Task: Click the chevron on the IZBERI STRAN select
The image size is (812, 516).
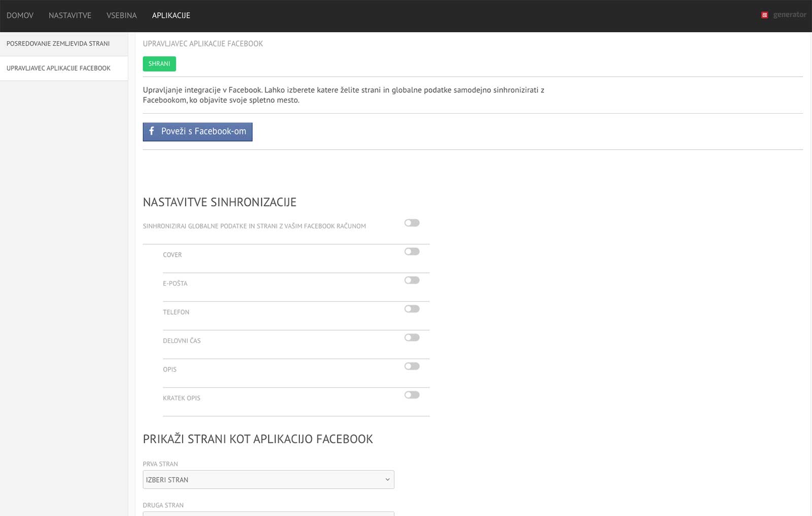Action: coord(387,479)
